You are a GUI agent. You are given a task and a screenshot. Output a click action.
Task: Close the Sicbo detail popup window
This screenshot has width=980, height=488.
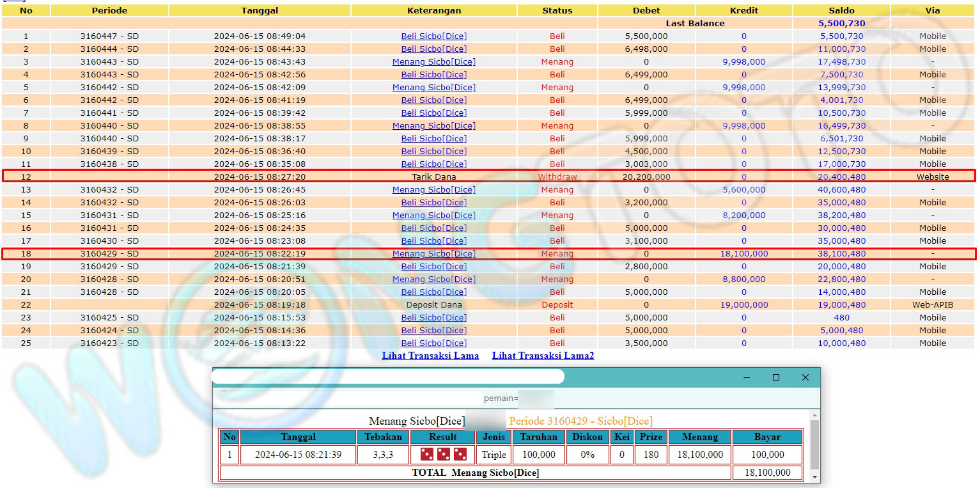(805, 377)
